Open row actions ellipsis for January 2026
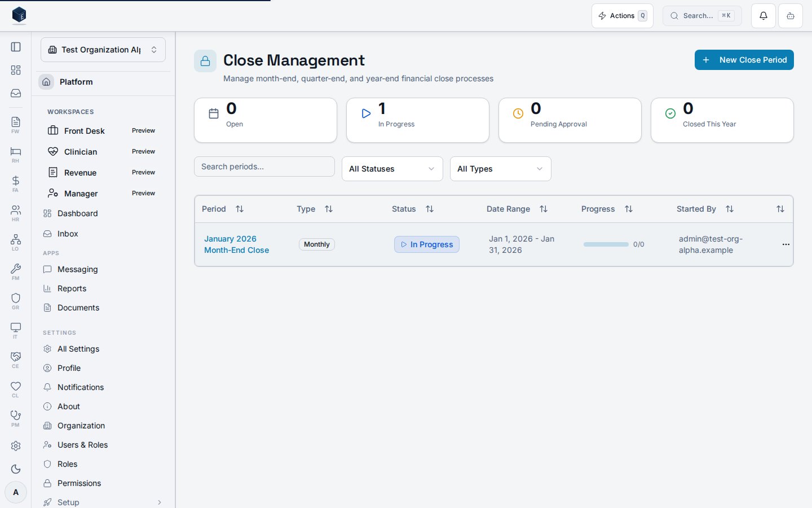Screen dimensions: 812x508 [786, 244]
